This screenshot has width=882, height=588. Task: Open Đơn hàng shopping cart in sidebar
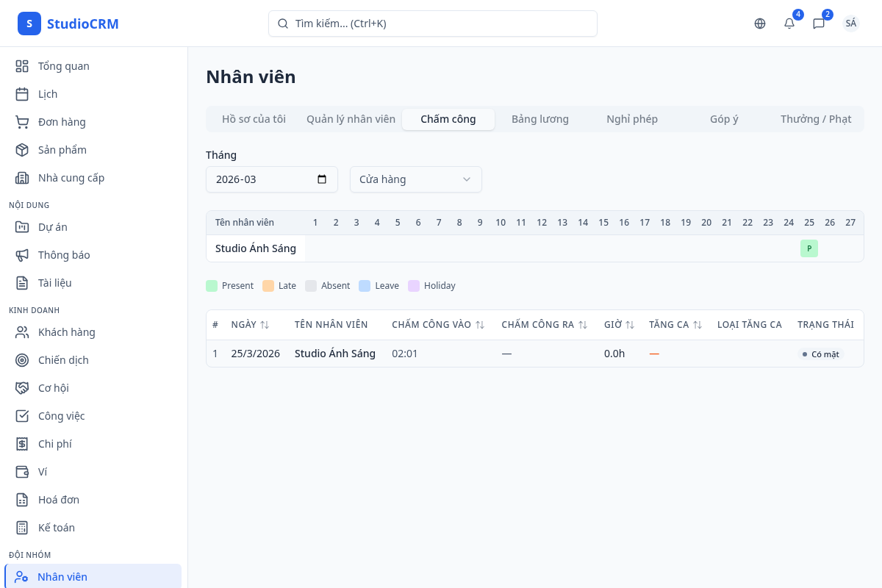click(x=62, y=122)
